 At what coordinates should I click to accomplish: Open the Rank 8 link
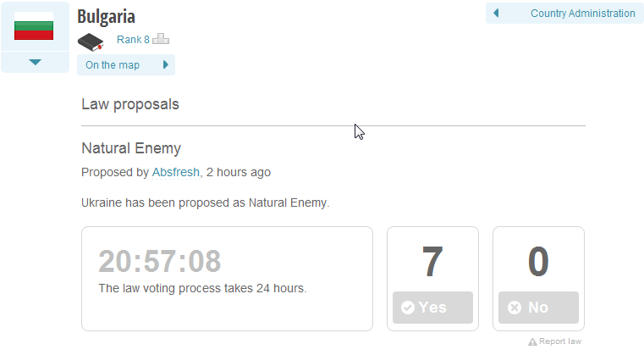(x=133, y=40)
